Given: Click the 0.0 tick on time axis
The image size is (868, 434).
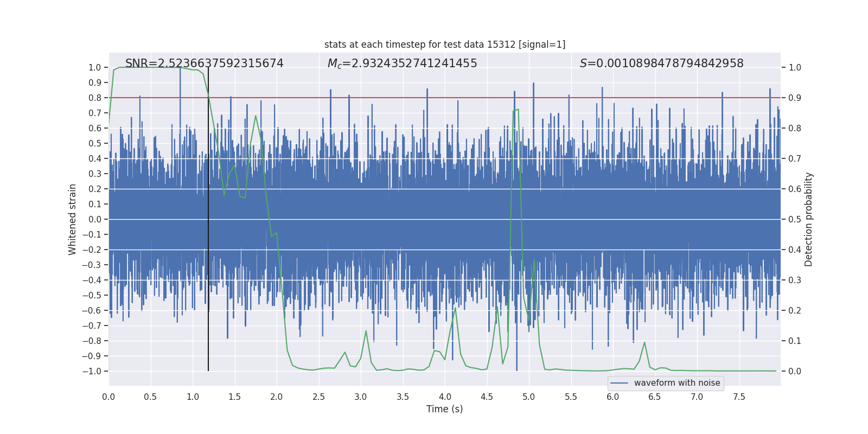Looking at the screenshot, I should [x=108, y=397].
